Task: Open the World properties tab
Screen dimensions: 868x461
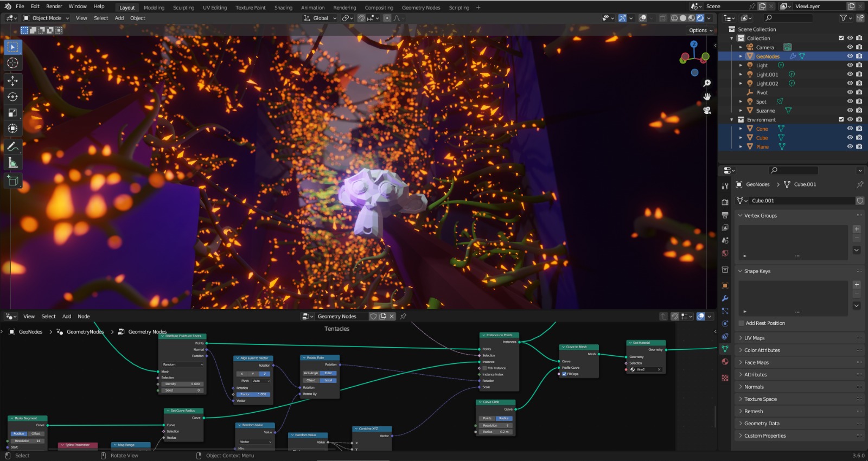Action: tap(725, 253)
